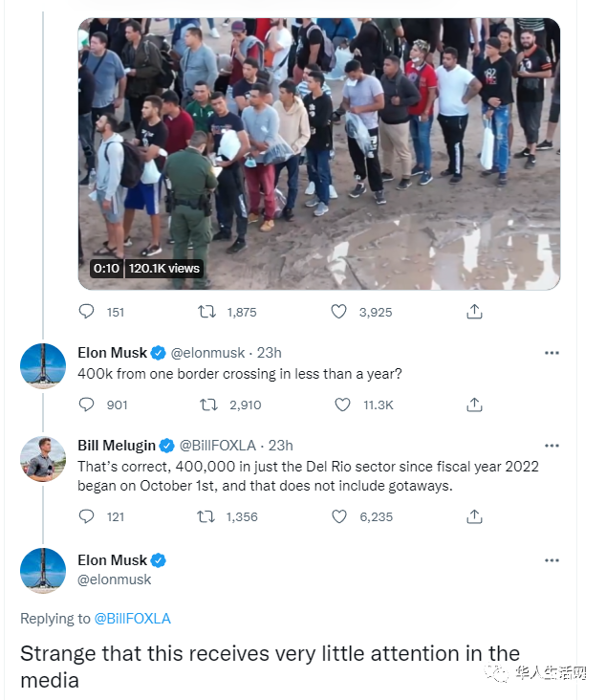Like the video tweet with 3,925 likes
The image size is (606, 700).
click(338, 312)
